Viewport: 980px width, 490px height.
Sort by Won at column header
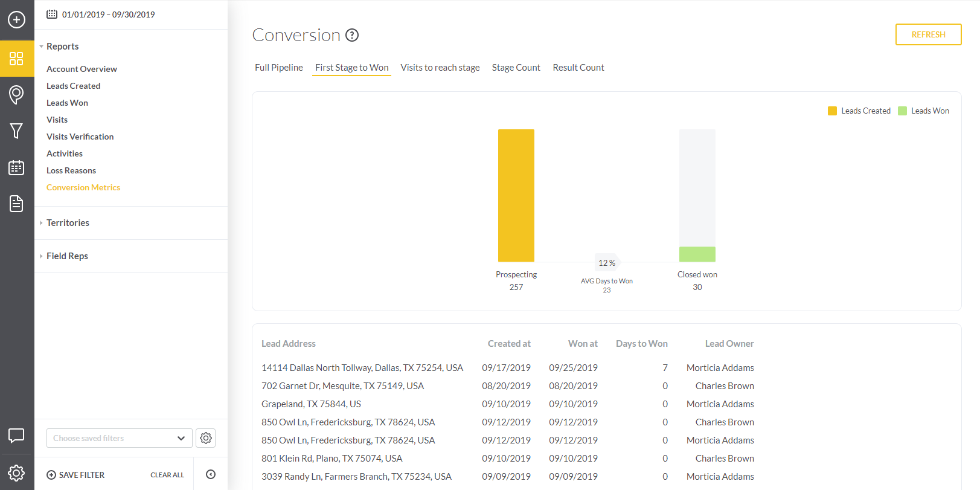pos(583,344)
